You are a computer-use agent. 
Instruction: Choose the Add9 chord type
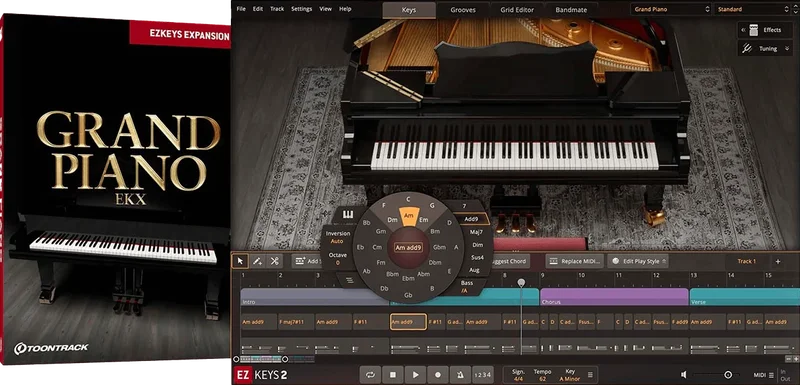pyautogui.click(x=471, y=219)
